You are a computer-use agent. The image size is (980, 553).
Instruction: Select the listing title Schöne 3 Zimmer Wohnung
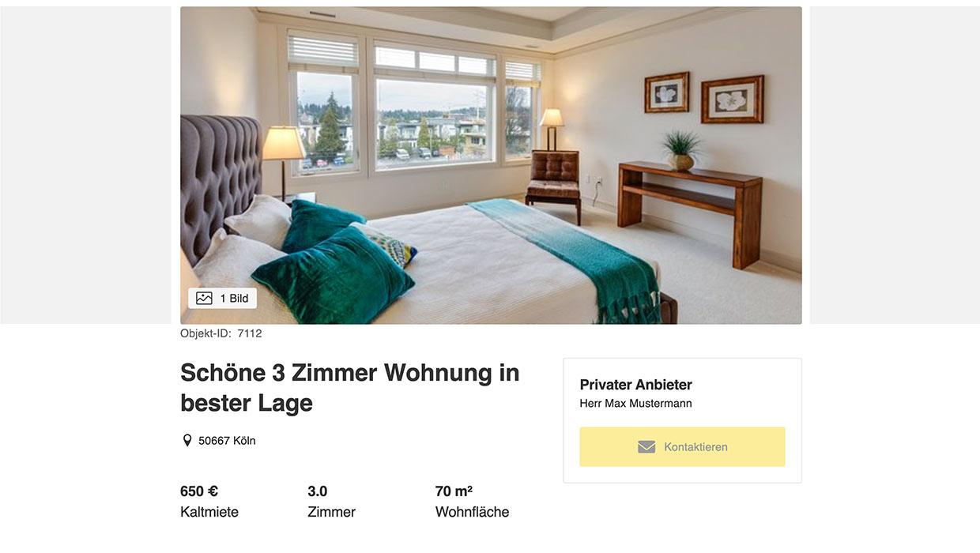[x=350, y=387]
